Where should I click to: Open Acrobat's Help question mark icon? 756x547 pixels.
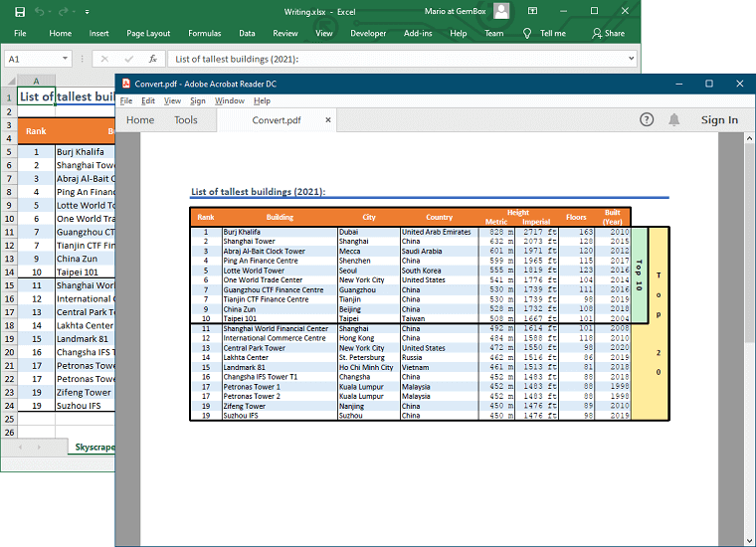(x=647, y=119)
